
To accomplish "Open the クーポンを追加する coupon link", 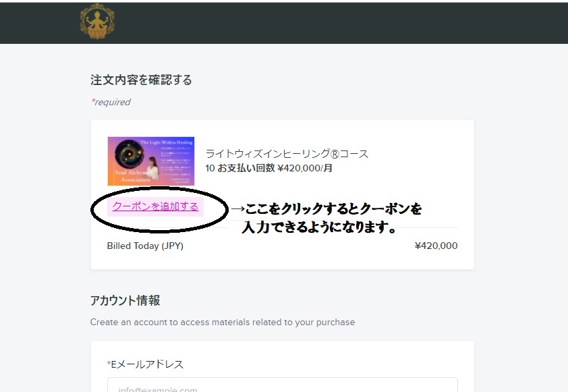I will (155, 206).
